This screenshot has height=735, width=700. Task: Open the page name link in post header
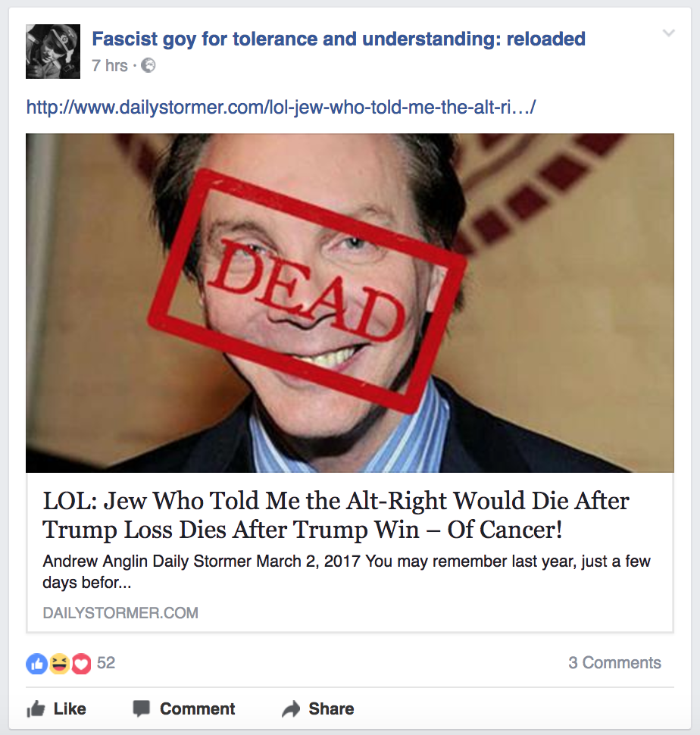tap(339, 39)
